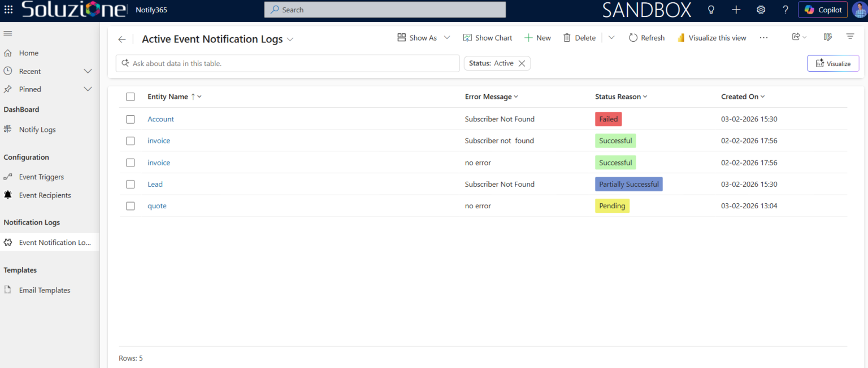Open the view selector chevron
This screenshot has height=368, width=868.
pyautogui.click(x=290, y=40)
